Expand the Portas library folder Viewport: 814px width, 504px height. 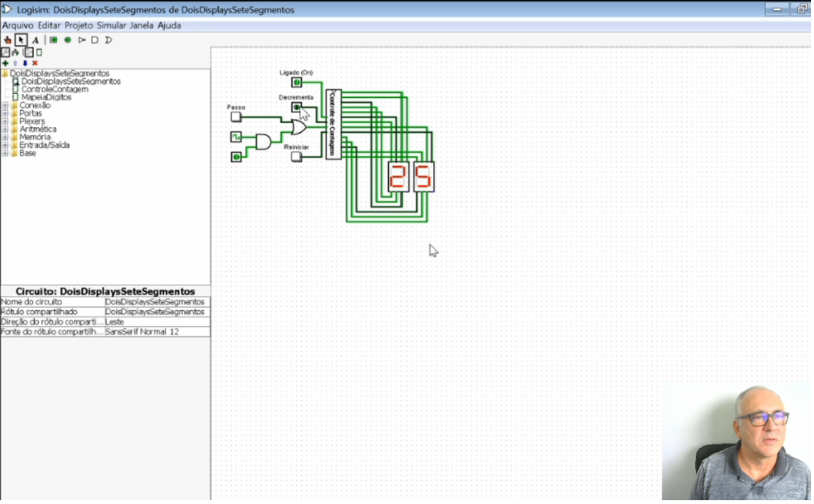pos(6,113)
